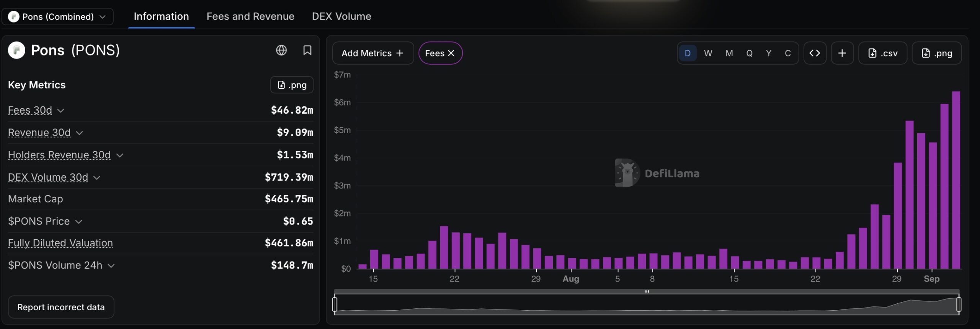Click the Market Cap label
980x329 pixels.
(x=36, y=199)
